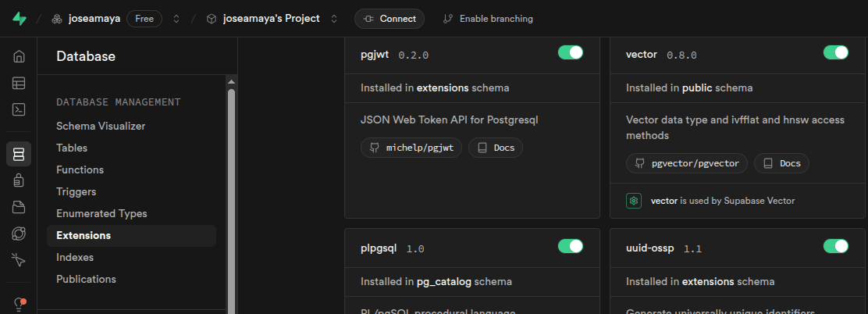Open the SQL Editor sidebar icon
The height and width of the screenshot is (314, 868).
(x=19, y=109)
